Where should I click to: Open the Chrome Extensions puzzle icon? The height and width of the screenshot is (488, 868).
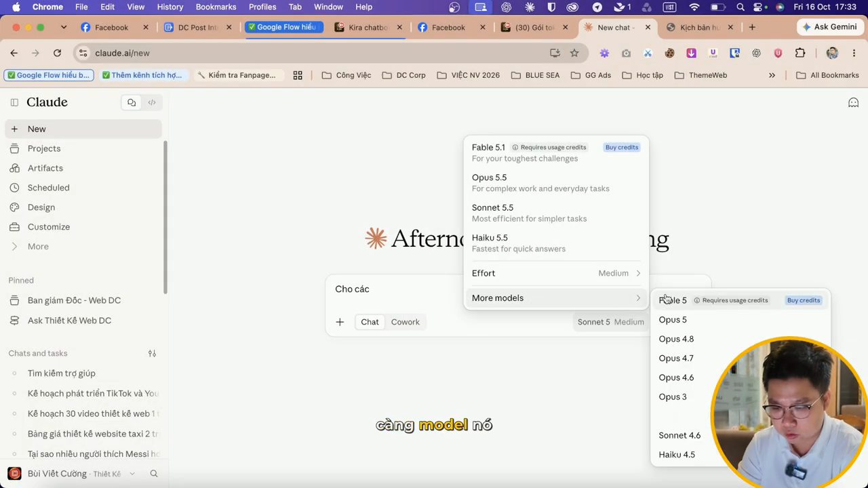[x=800, y=53]
